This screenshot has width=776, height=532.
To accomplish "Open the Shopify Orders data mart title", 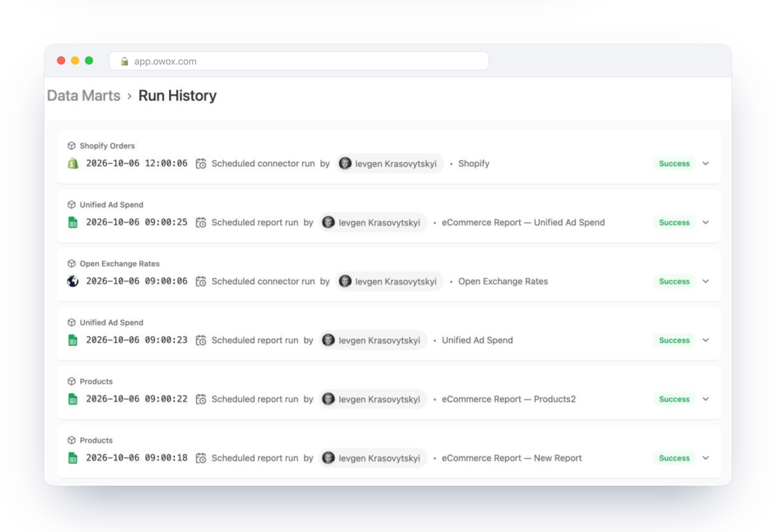I will [107, 145].
